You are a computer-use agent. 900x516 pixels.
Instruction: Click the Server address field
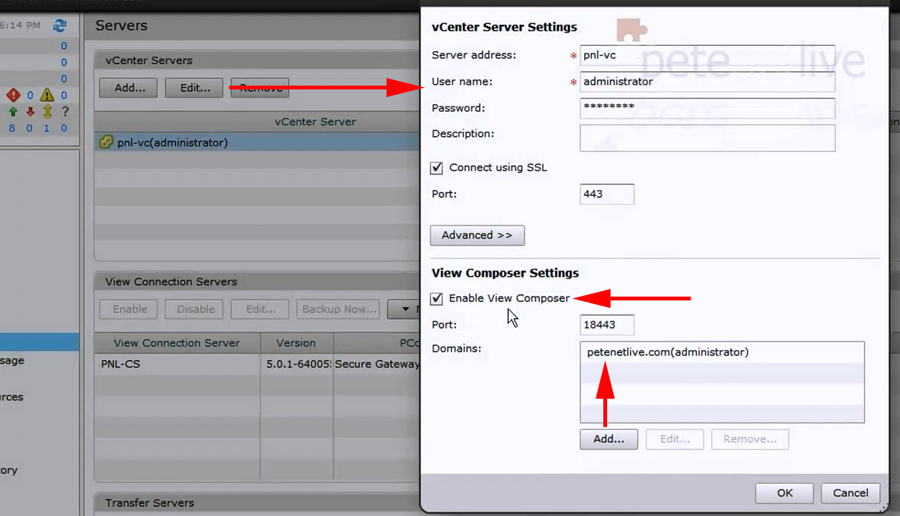pyautogui.click(x=707, y=55)
